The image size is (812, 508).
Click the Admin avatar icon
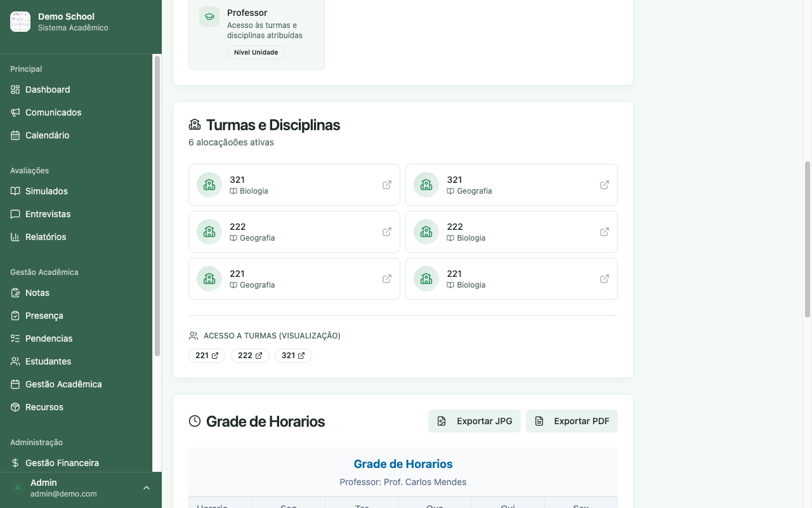[18, 488]
